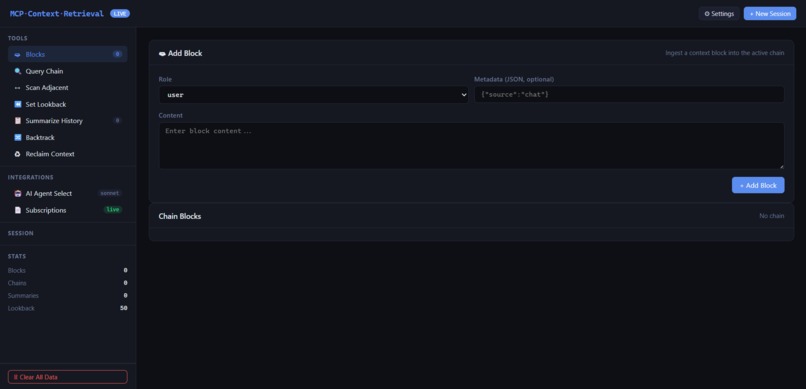Open the Query Chain tool

point(67,71)
